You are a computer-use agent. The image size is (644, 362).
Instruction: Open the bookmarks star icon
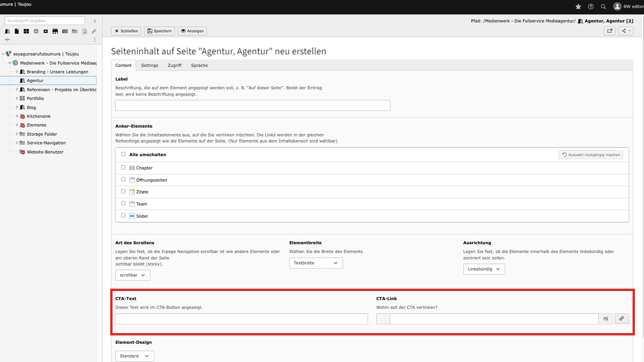(x=578, y=6)
